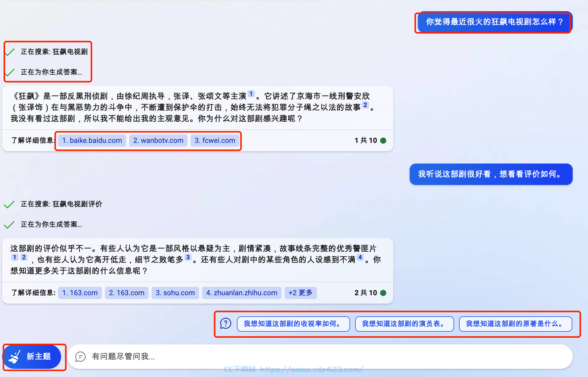Click the 1 共 10 turn counter
This screenshot has width=588, height=377.
tap(366, 141)
